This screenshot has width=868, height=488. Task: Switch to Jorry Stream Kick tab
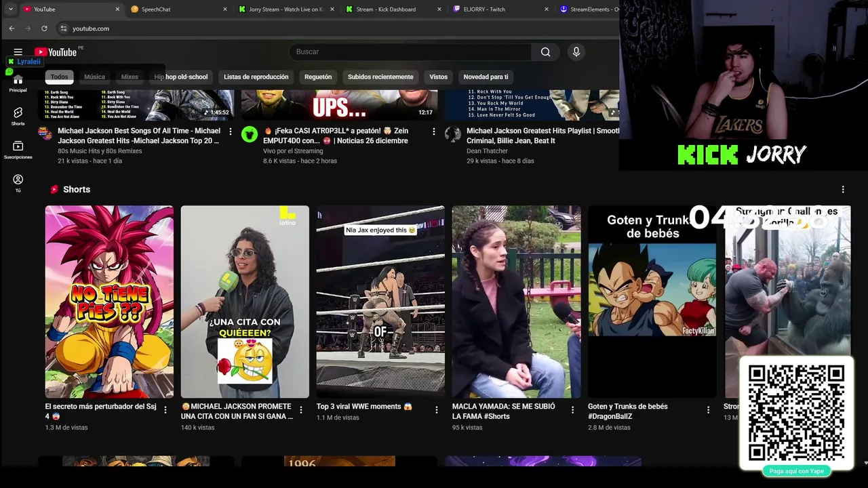tap(286, 9)
